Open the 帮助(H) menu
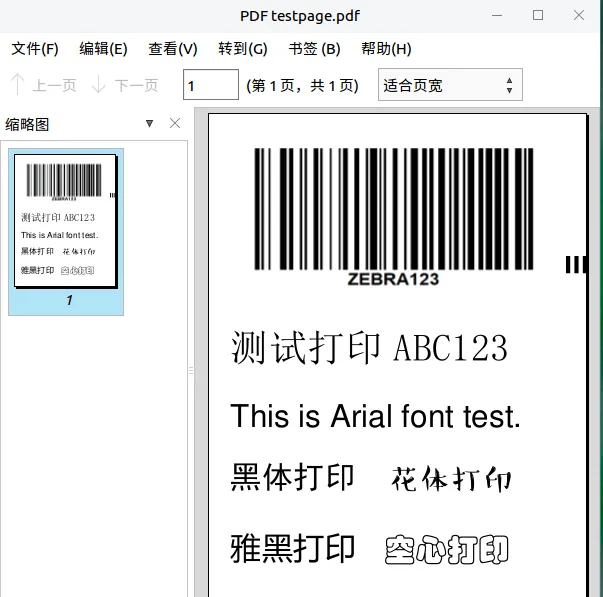This screenshot has width=603, height=597. [386, 48]
